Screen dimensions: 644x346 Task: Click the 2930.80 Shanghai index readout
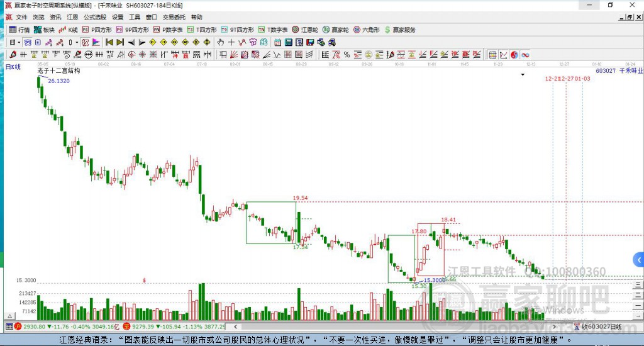(x=34, y=326)
